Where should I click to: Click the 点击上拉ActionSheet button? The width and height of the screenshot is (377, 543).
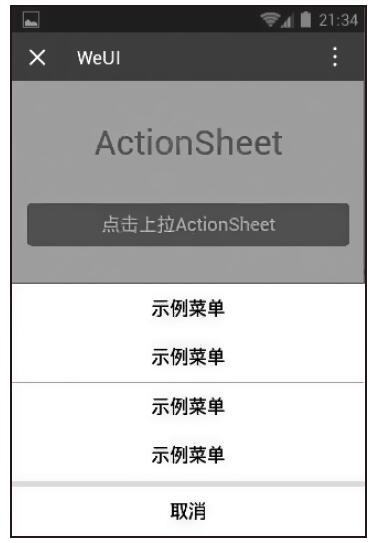pos(188,224)
